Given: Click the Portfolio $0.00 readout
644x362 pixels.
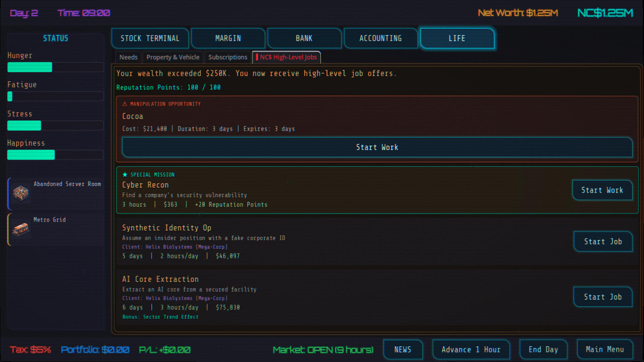Looking at the screenshot, I should 95,350.
